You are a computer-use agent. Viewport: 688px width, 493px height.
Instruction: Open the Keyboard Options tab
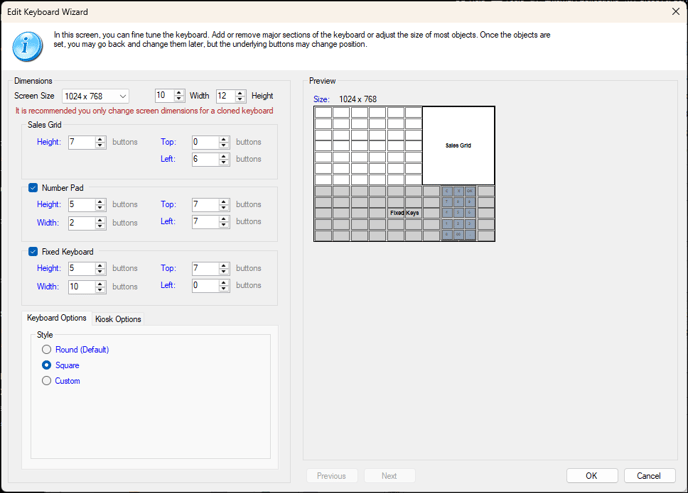(57, 318)
